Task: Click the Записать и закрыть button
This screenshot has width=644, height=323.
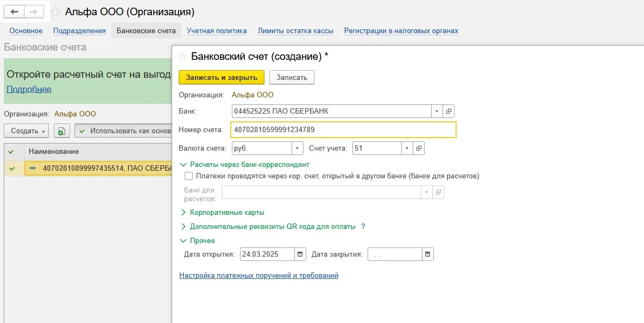Action: click(222, 77)
